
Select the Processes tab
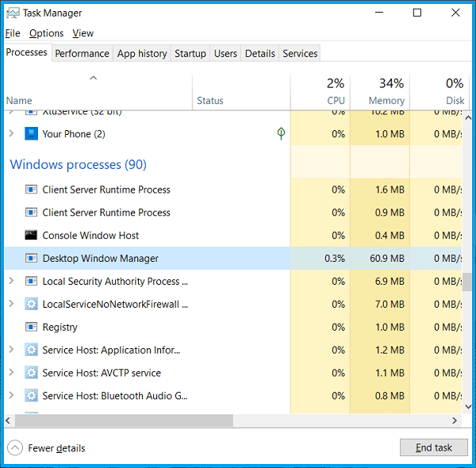tap(27, 52)
